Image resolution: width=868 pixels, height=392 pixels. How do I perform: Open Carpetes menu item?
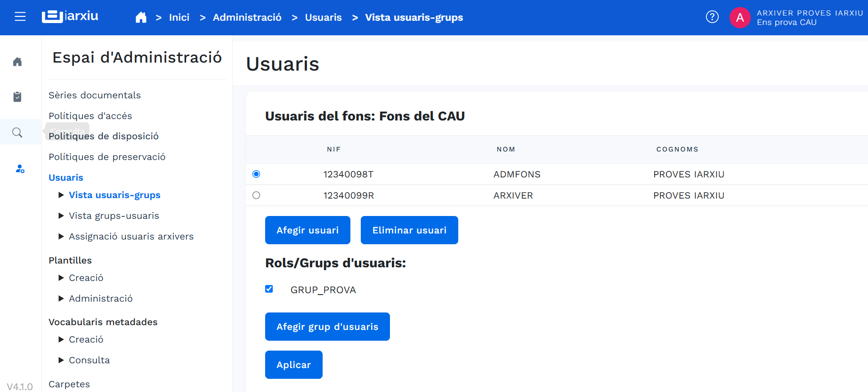tap(69, 384)
